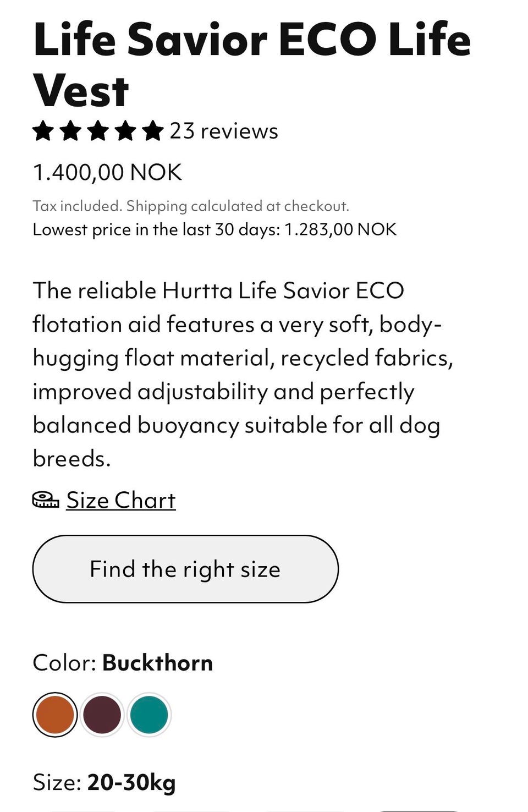528x812 pixels.
Task: Choose the dark maroon color swatch
Action: pyautogui.click(x=102, y=715)
